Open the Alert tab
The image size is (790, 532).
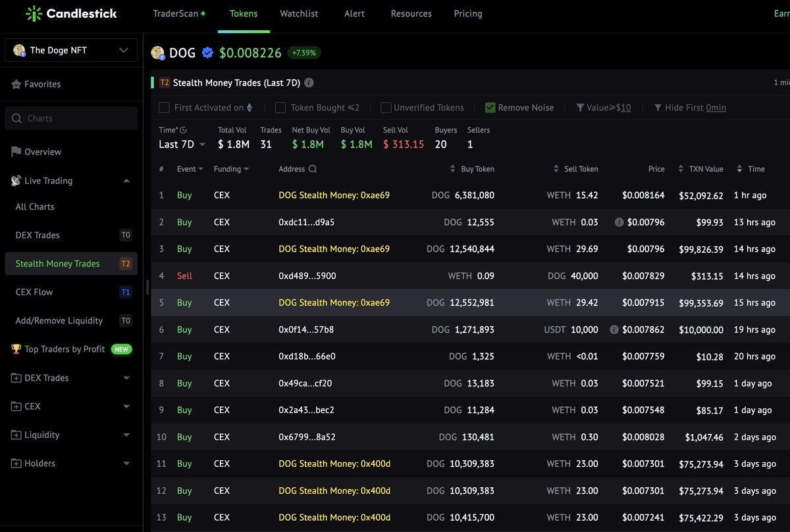click(354, 13)
